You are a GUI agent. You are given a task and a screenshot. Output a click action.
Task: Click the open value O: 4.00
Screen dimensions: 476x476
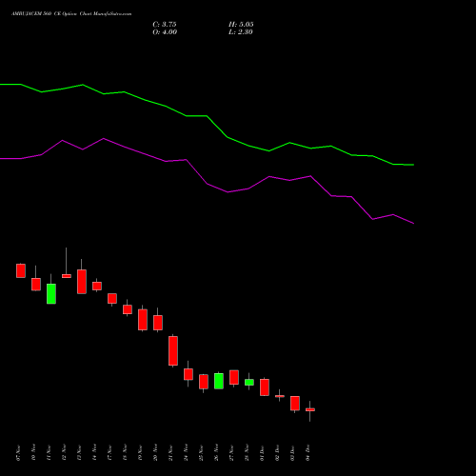[165, 32]
